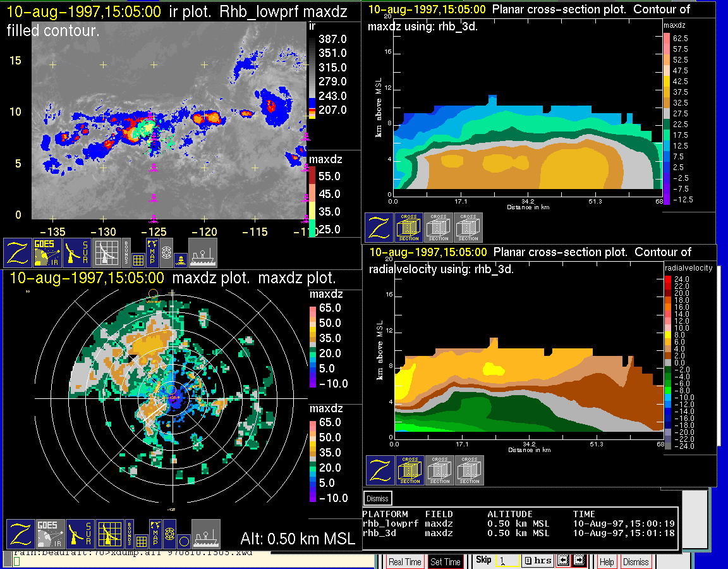Click the 'rhb_3d' platform row text

click(379, 533)
